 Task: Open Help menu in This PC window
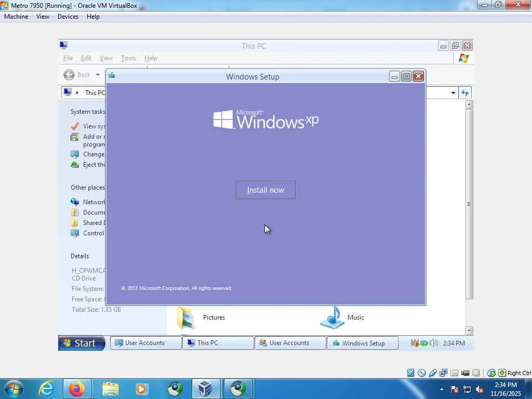pyautogui.click(x=151, y=58)
